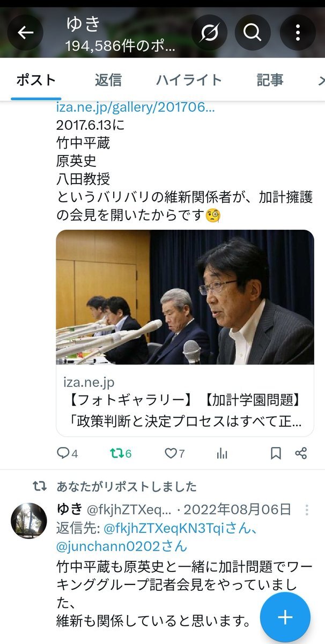
Task: Share the post via share icon
Action: (301, 453)
